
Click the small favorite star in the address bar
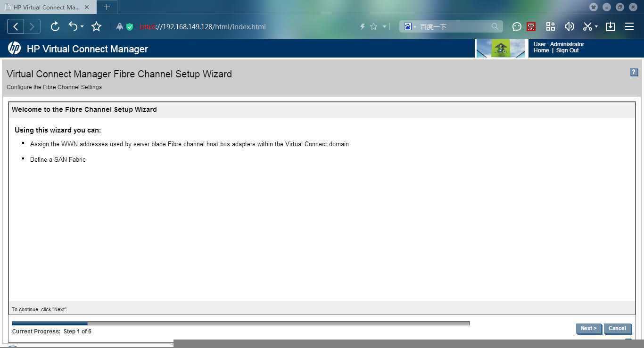click(x=373, y=27)
